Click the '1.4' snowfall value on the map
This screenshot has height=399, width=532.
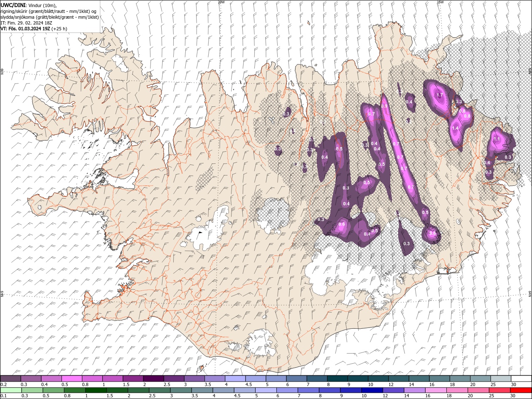455,128
